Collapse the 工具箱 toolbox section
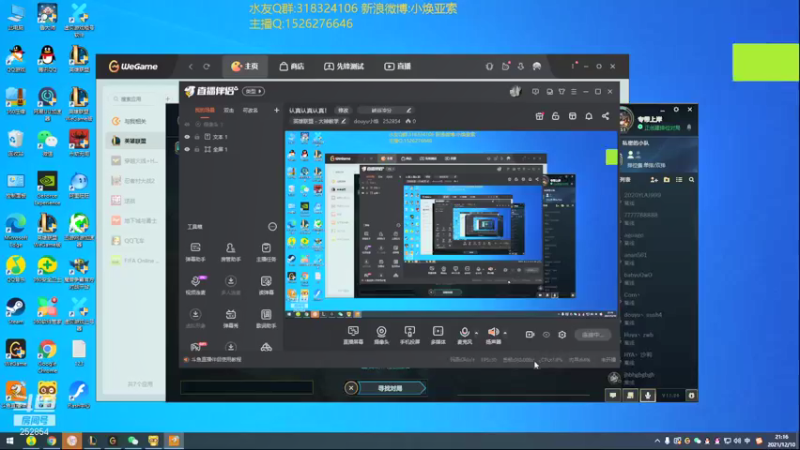Image resolution: width=800 pixels, height=450 pixels. click(272, 227)
